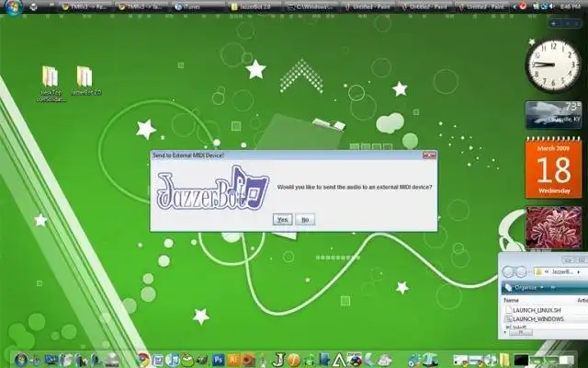
Task: Click the slideshow gadget flower picture
Action: tap(553, 227)
